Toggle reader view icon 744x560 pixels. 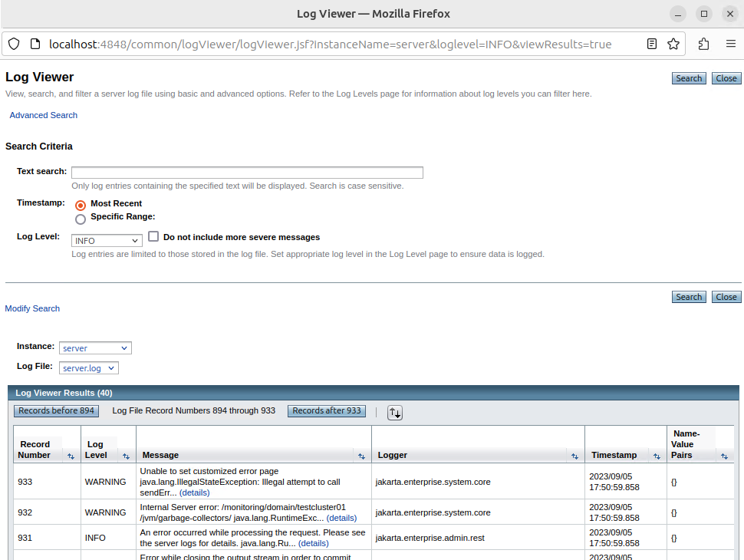[652, 44]
